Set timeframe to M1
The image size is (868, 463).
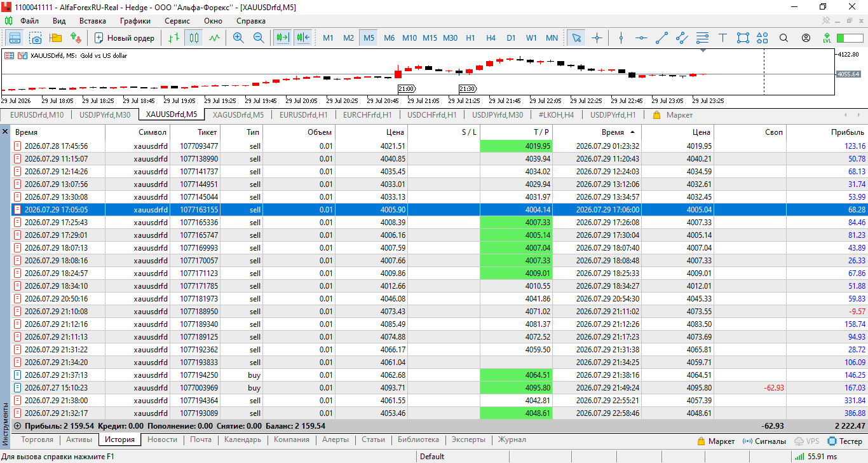[x=328, y=38]
